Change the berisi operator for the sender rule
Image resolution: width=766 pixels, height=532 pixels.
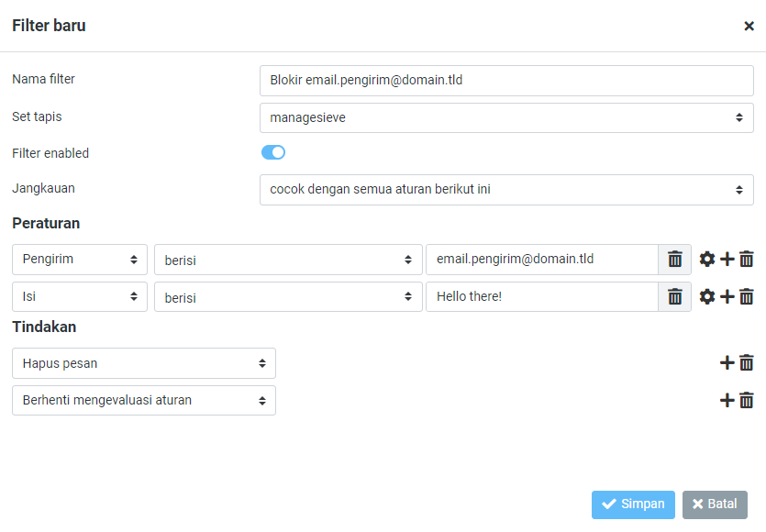coord(285,260)
